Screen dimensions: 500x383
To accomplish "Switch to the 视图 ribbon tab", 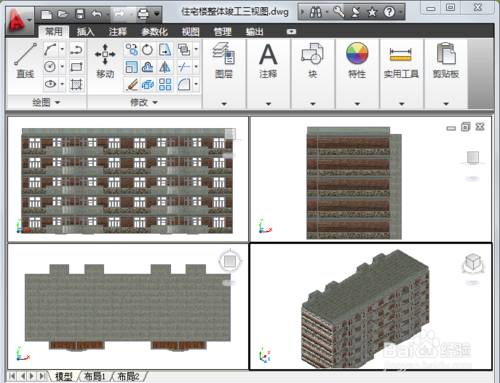I will click(x=190, y=32).
